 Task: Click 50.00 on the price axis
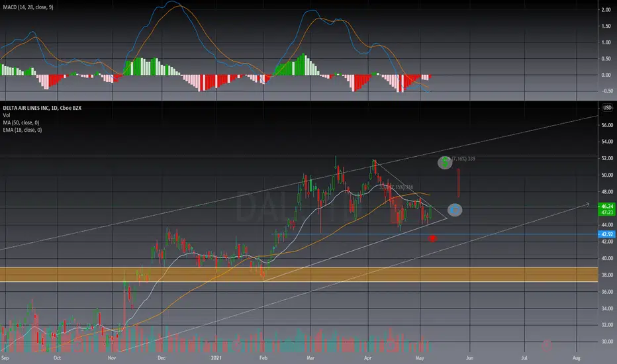pos(607,175)
